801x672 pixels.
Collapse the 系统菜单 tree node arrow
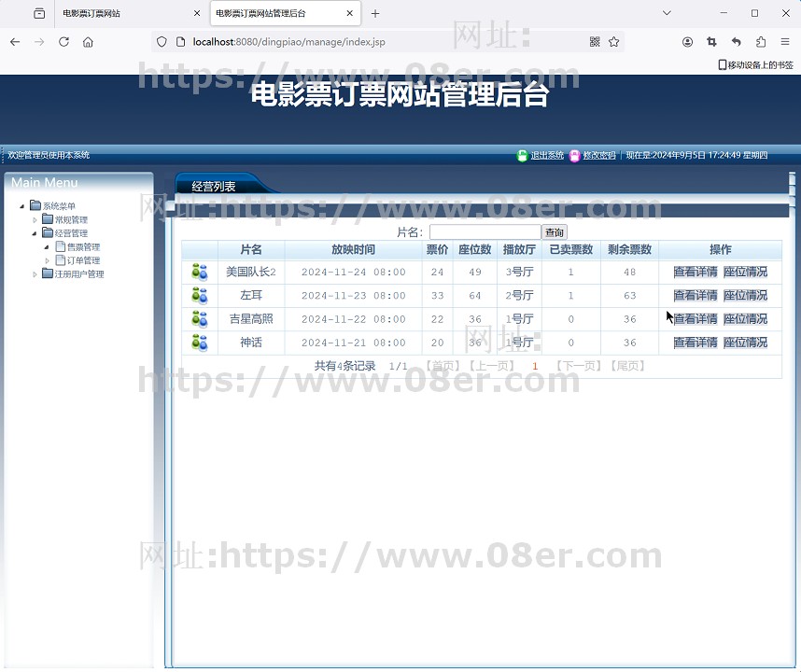[x=22, y=206]
